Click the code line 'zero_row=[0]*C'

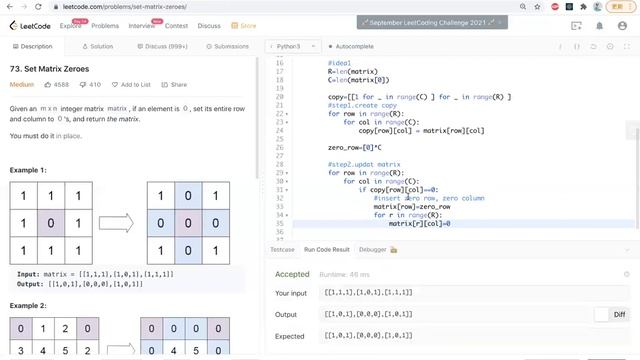[354, 148]
